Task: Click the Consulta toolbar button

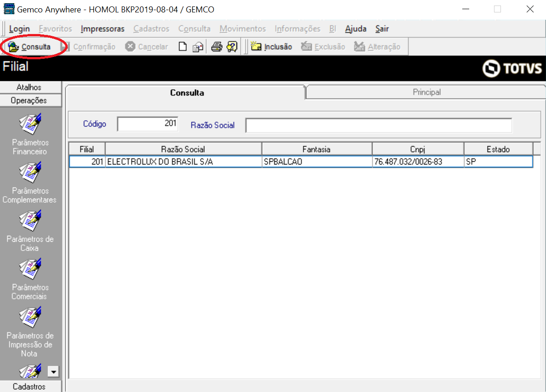Action: 29,46
